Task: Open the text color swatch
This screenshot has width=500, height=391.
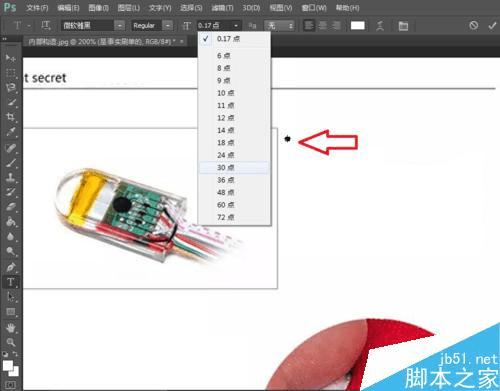Action: [x=358, y=25]
